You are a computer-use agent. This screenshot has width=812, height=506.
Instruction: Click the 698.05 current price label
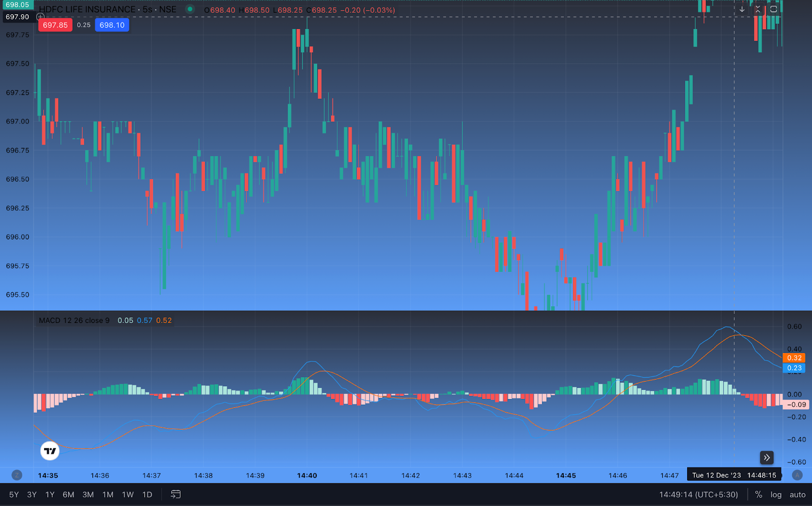point(17,5)
